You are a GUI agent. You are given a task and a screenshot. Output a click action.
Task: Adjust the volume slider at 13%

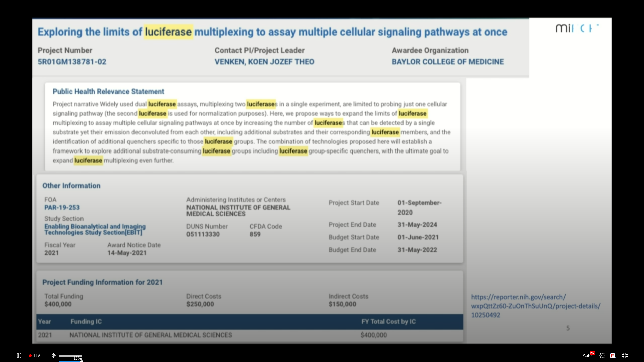point(71,356)
